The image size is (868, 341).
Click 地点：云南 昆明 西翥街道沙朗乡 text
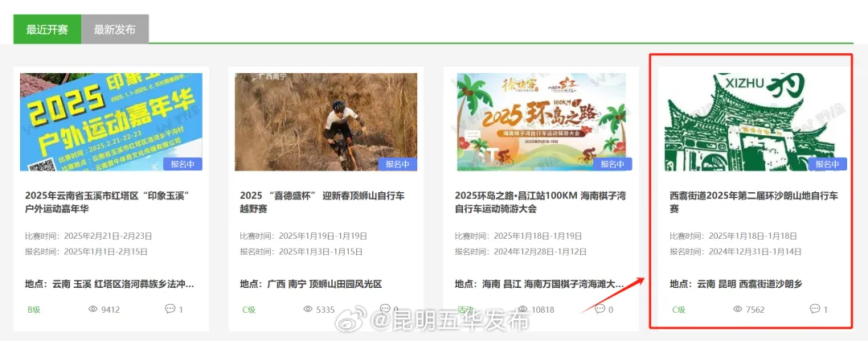(735, 284)
